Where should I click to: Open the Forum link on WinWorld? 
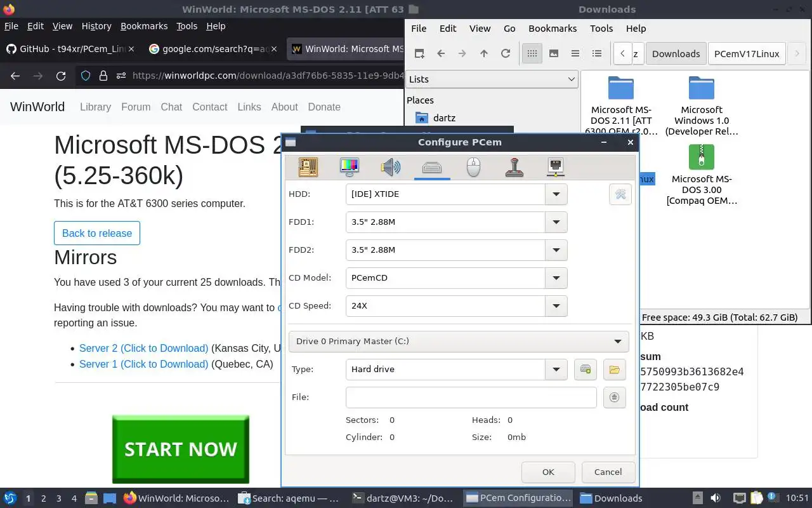tap(136, 107)
